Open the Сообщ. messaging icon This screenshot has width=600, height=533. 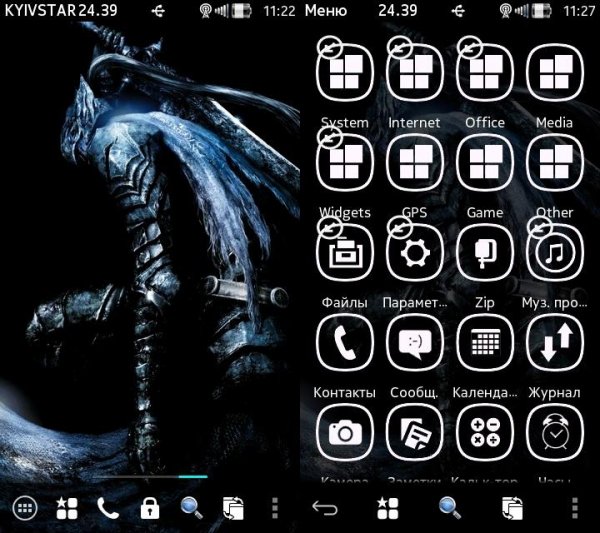415,342
